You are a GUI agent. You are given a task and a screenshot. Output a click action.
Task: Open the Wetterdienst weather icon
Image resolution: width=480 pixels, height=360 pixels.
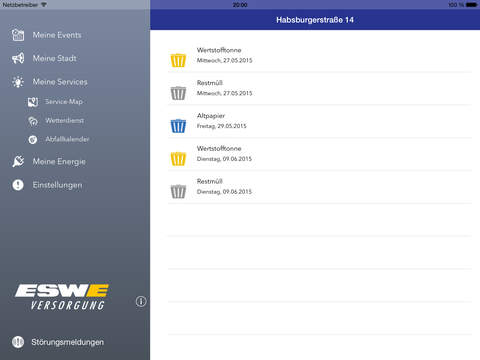tap(33, 121)
